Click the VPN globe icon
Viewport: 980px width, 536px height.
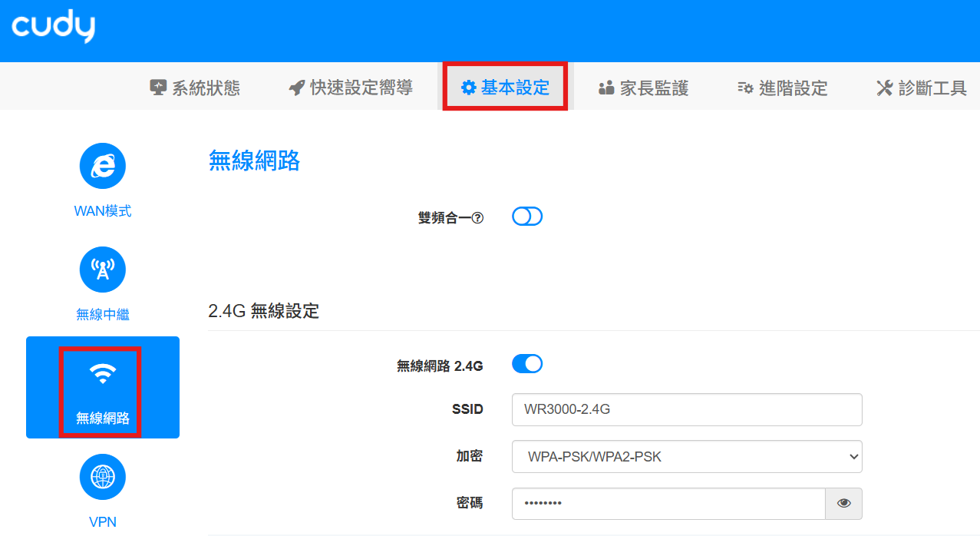(x=103, y=477)
